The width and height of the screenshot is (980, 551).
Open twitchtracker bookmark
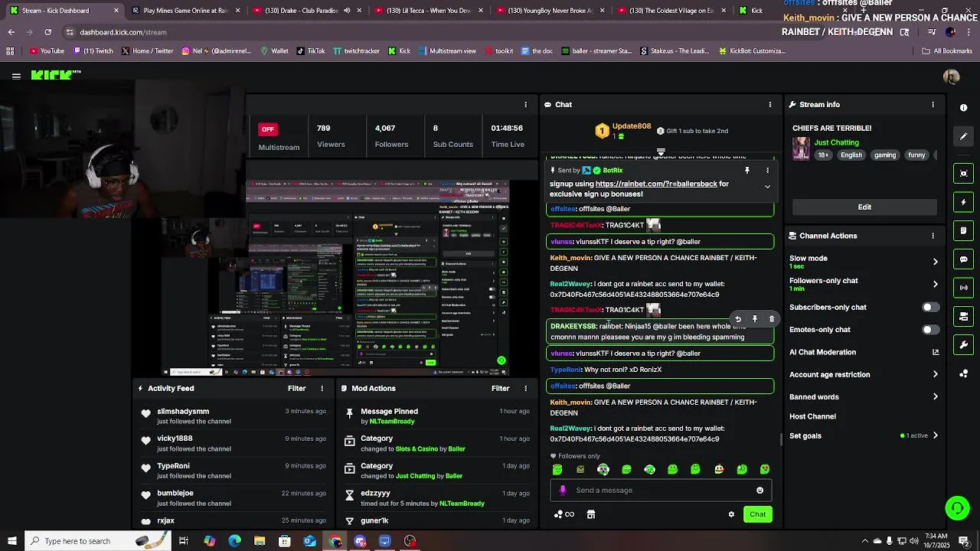355,51
